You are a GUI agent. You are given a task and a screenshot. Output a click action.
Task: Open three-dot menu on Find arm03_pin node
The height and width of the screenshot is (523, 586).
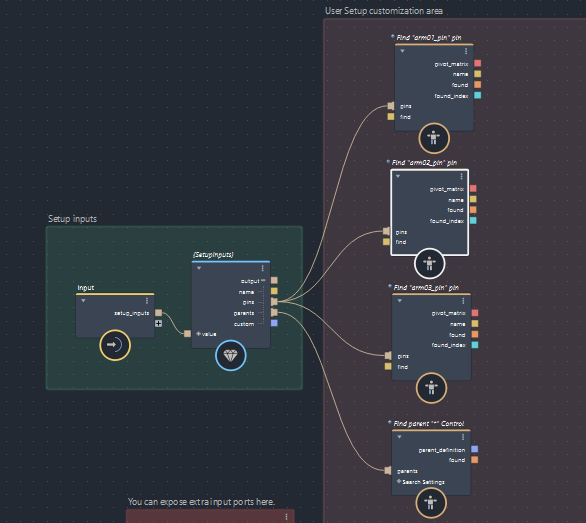click(x=463, y=301)
